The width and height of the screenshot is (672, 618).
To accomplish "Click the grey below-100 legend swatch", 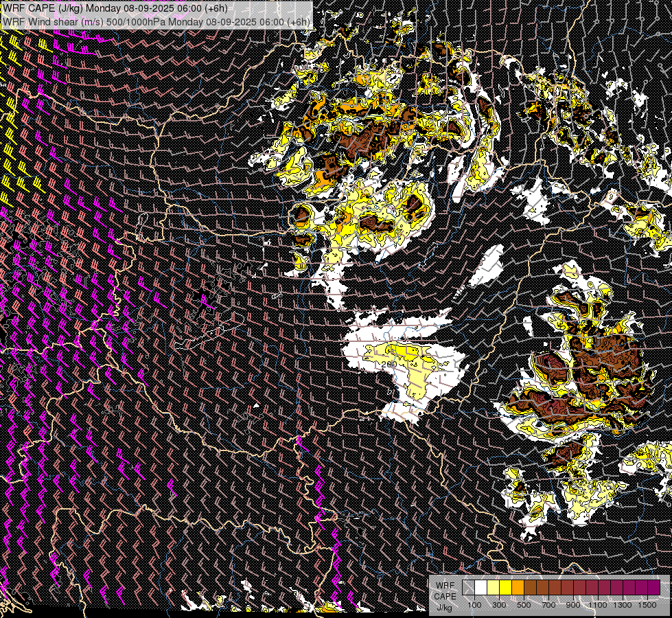I will (468, 588).
